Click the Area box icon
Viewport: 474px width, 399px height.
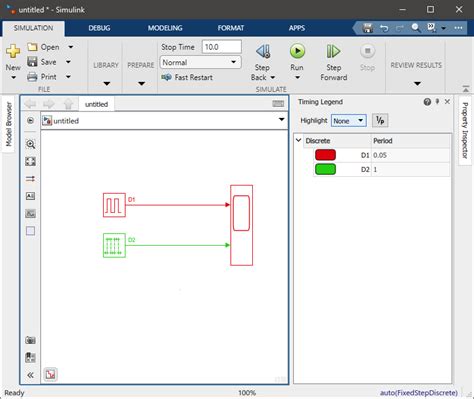[30, 231]
